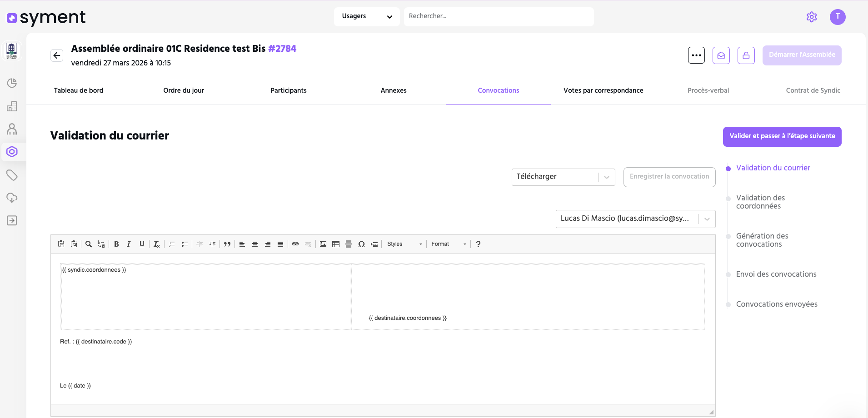868x418 pixels.
Task: Switch to the Participants tab
Action: [x=289, y=90]
